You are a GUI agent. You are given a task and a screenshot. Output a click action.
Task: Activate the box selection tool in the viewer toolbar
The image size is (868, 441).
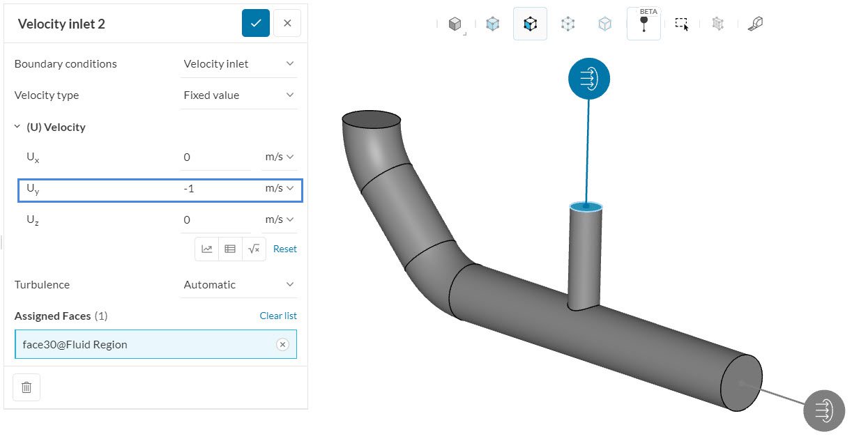click(681, 24)
